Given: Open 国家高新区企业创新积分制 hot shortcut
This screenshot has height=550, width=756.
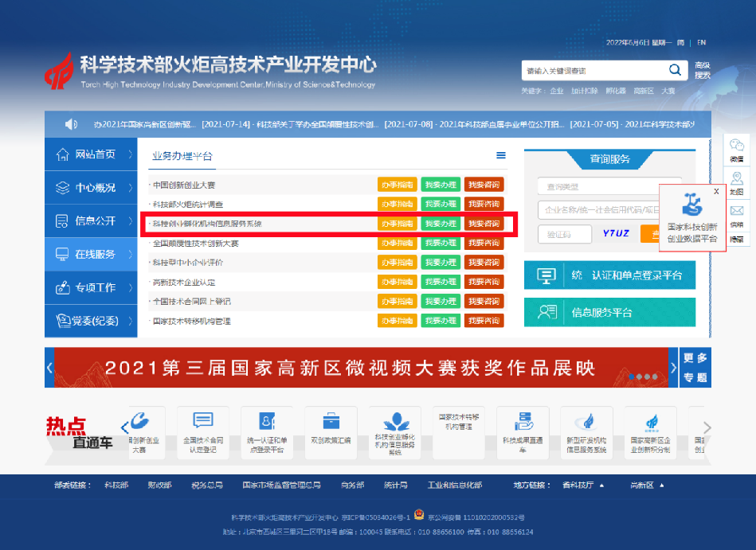Looking at the screenshot, I should 650,432.
